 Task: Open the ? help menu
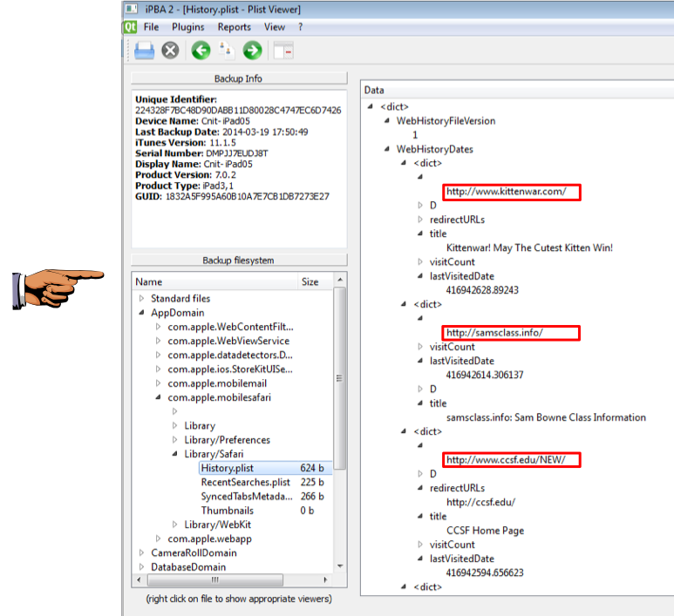click(x=300, y=27)
